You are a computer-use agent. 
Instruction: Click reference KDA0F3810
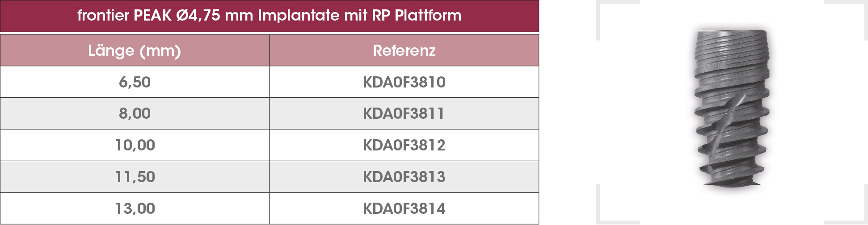pyautogui.click(x=404, y=82)
